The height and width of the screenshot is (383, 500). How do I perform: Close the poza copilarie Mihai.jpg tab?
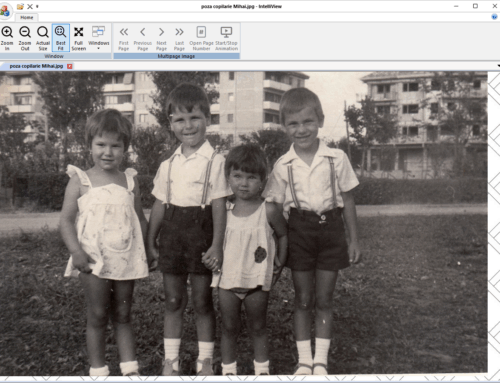(x=70, y=66)
